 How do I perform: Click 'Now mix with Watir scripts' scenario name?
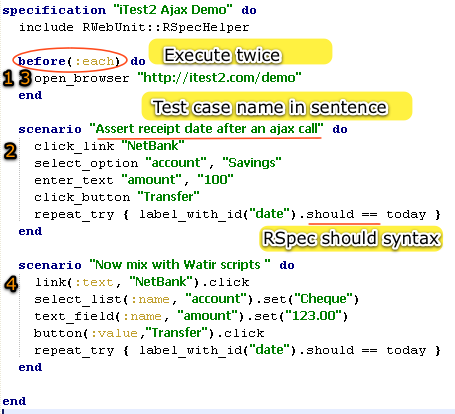coord(180,265)
